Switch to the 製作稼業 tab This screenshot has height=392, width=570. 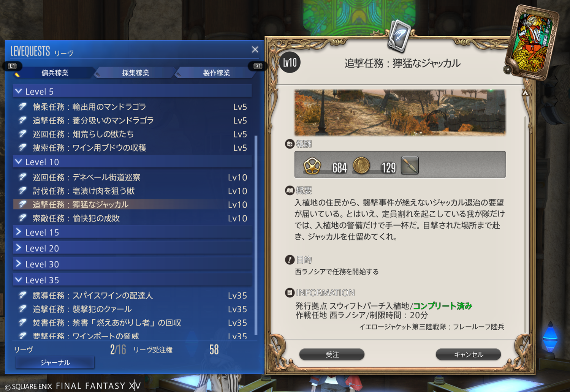pos(216,73)
